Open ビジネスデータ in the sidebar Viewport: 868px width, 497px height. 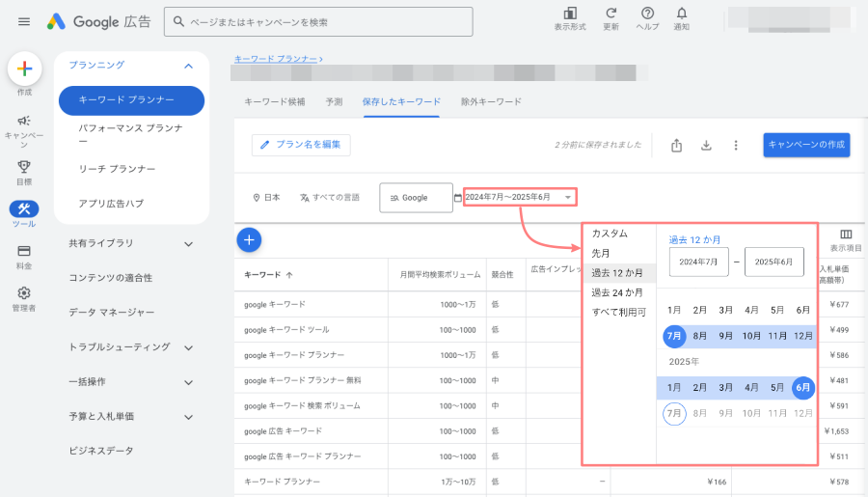(x=100, y=451)
